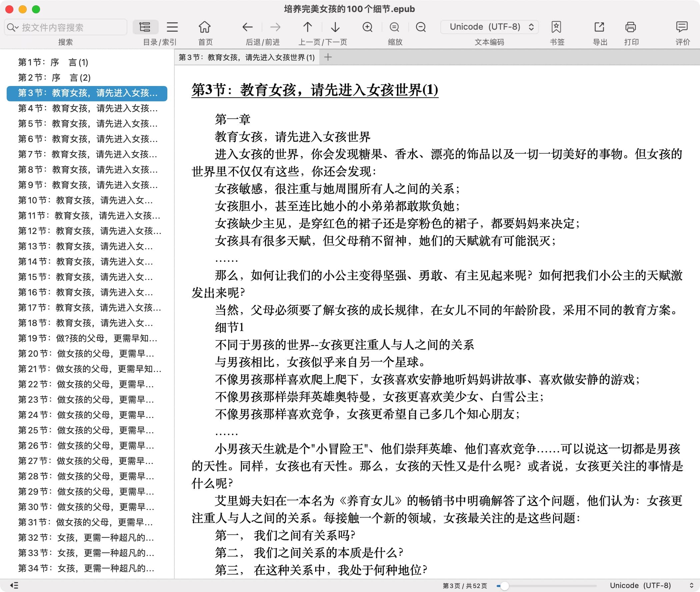The height and width of the screenshot is (592, 700).
Task: Open chapter 第14节 in sidebar
Action: pos(86,262)
